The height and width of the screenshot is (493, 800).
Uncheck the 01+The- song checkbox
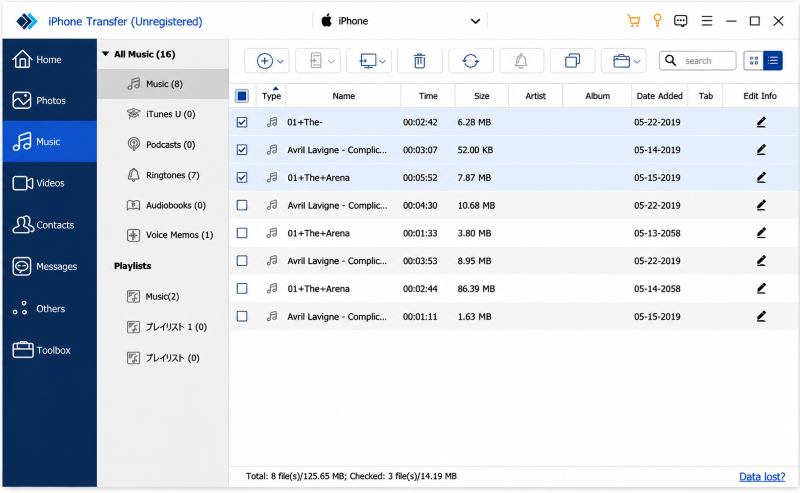tap(242, 122)
